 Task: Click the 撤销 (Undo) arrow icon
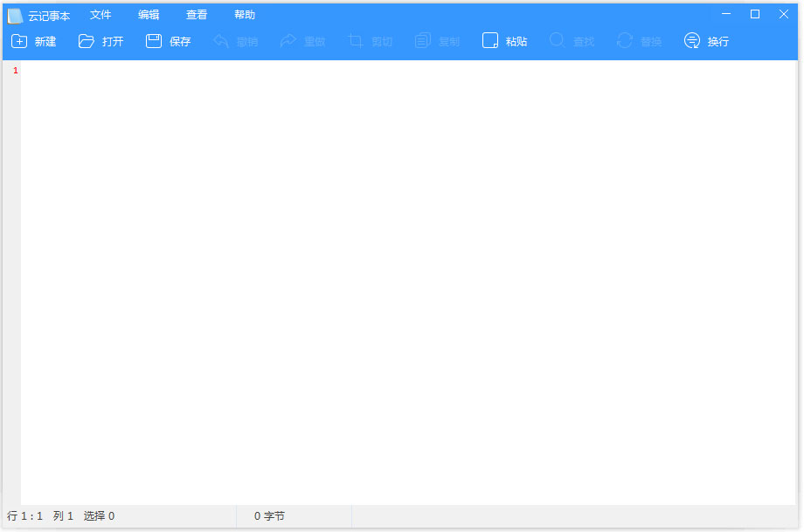[221, 41]
